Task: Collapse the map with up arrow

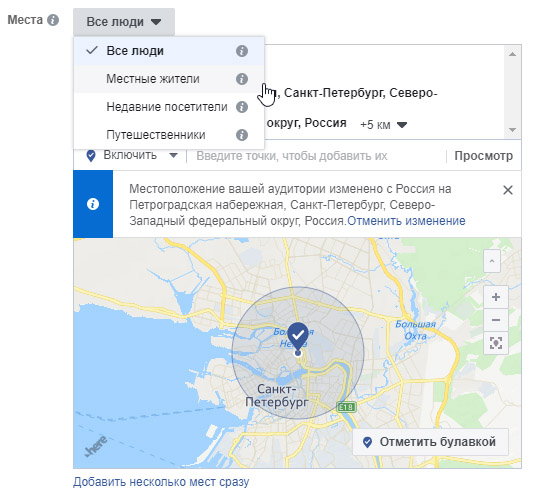Action: click(492, 261)
